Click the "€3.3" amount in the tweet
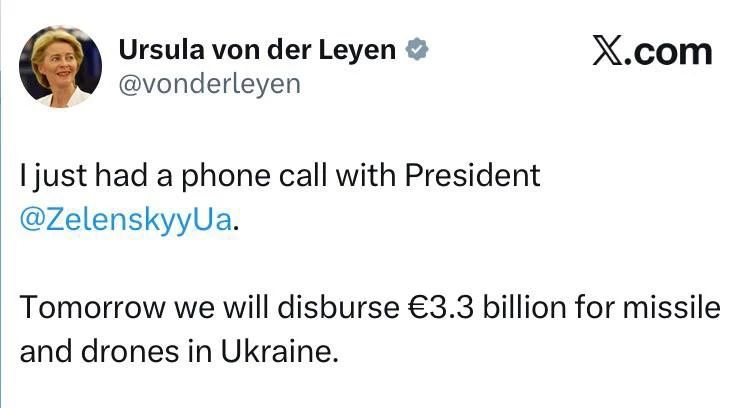Viewport: 750px width, 408px height. pos(441,308)
